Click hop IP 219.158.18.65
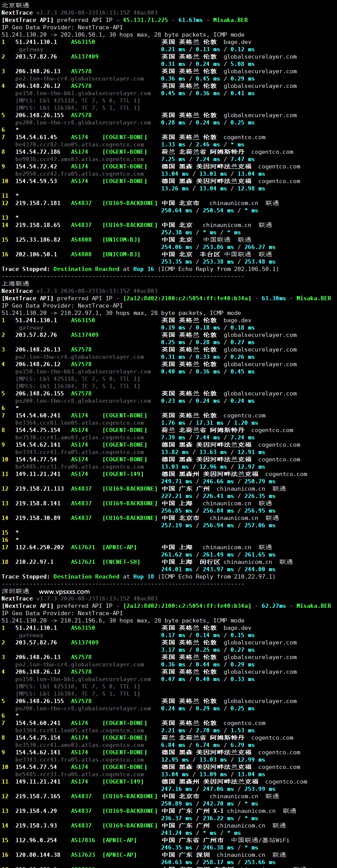Viewport: 337px width, 868px height. (x=38, y=225)
